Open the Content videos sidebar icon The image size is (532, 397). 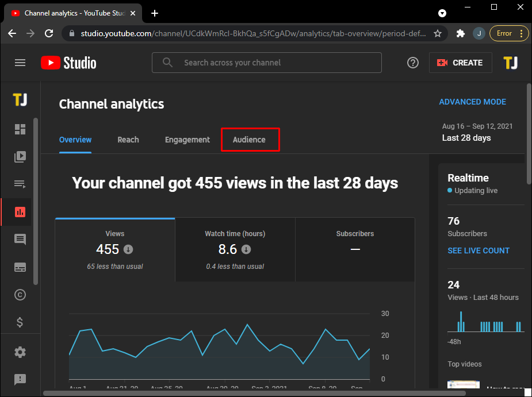[20, 156]
